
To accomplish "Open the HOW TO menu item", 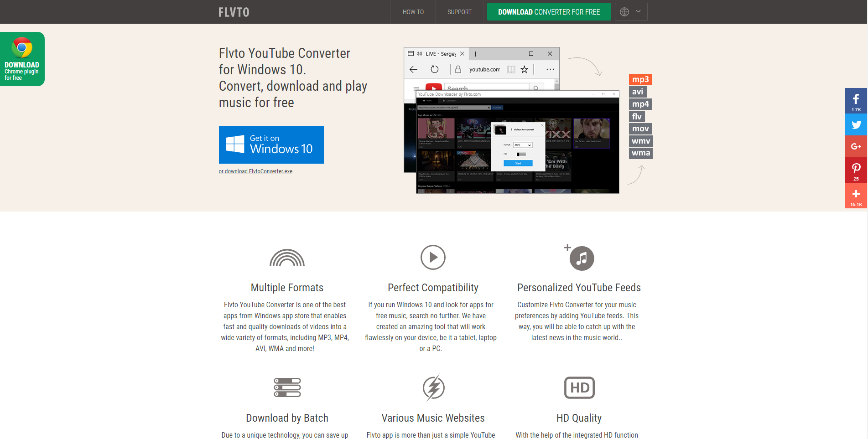I will [413, 12].
